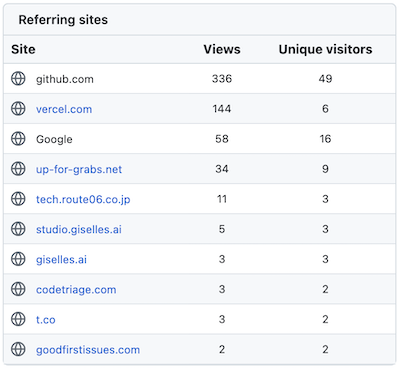Click the 49 unique visitors value

[325, 79]
